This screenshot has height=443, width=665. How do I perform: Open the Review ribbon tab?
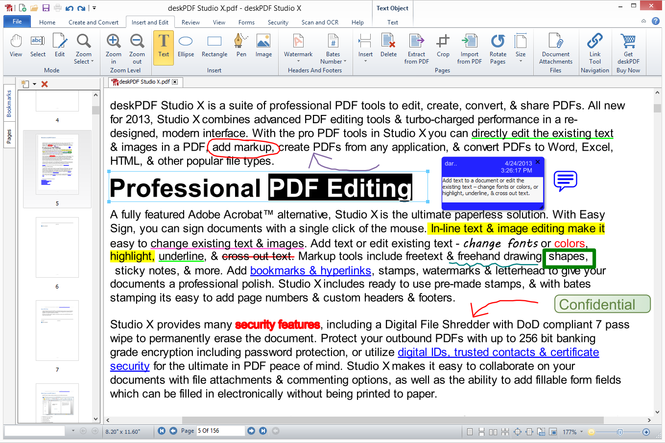tap(190, 22)
